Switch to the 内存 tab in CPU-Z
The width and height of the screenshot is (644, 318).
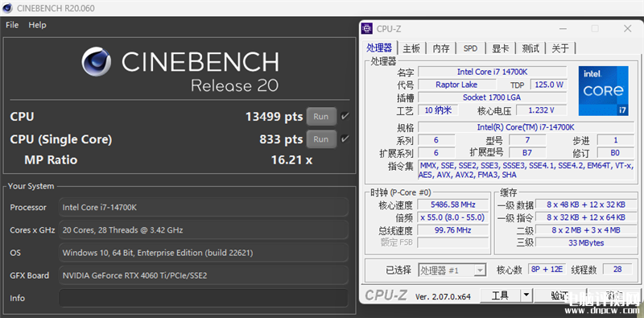tap(441, 48)
